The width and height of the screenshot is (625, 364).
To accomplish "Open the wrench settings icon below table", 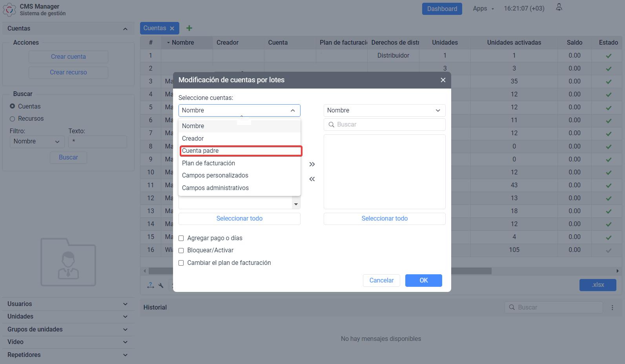I will point(161,285).
